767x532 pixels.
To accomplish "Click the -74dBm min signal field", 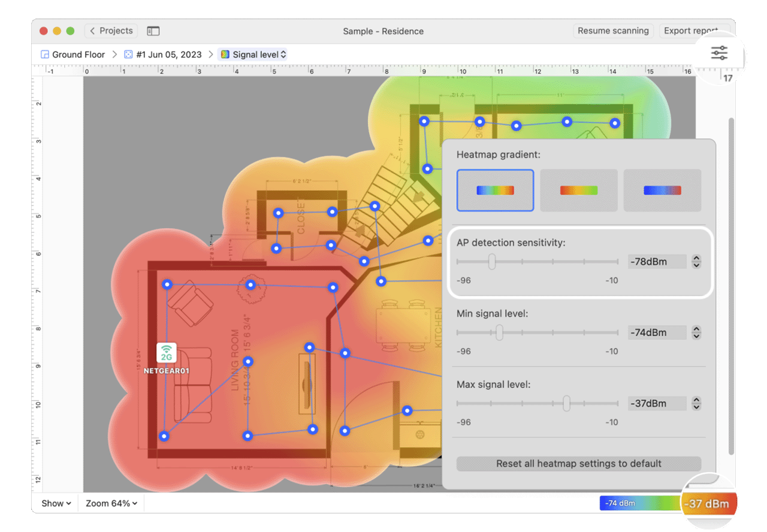I will click(x=657, y=332).
